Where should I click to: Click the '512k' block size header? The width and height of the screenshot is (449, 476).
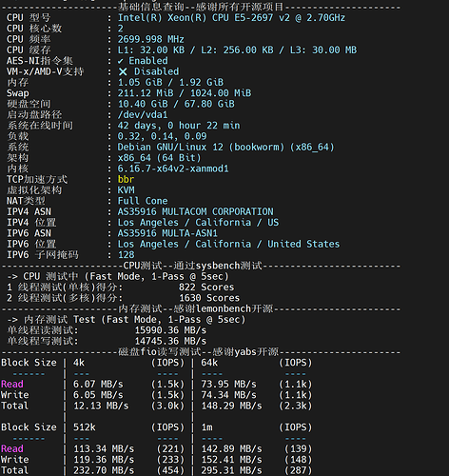pyautogui.click(x=85, y=427)
